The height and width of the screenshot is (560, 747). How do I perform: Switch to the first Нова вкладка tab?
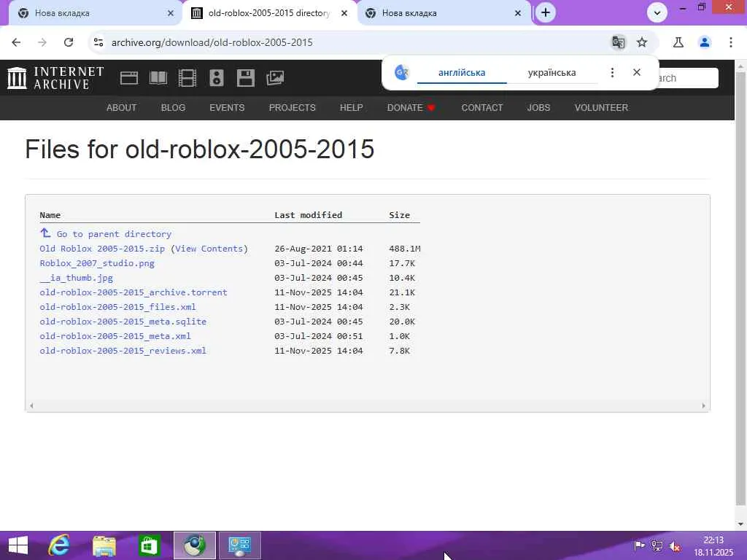[x=96, y=13]
